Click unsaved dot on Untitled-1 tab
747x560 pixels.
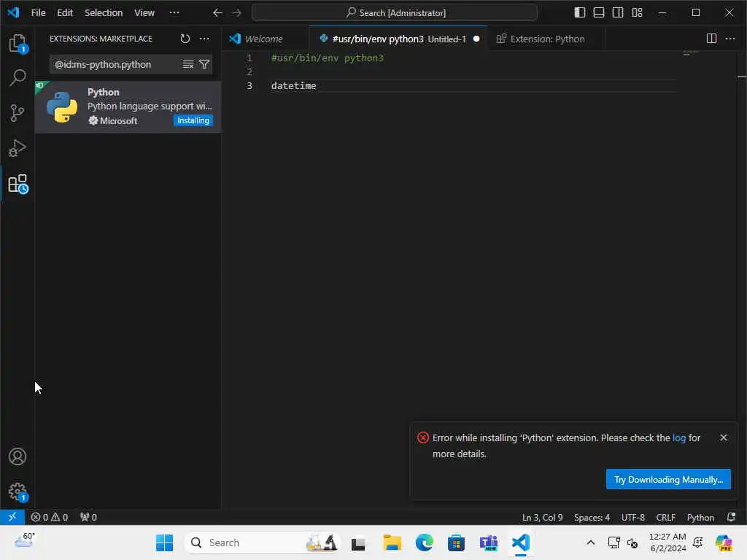pyautogui.click(x=476, y=39)
